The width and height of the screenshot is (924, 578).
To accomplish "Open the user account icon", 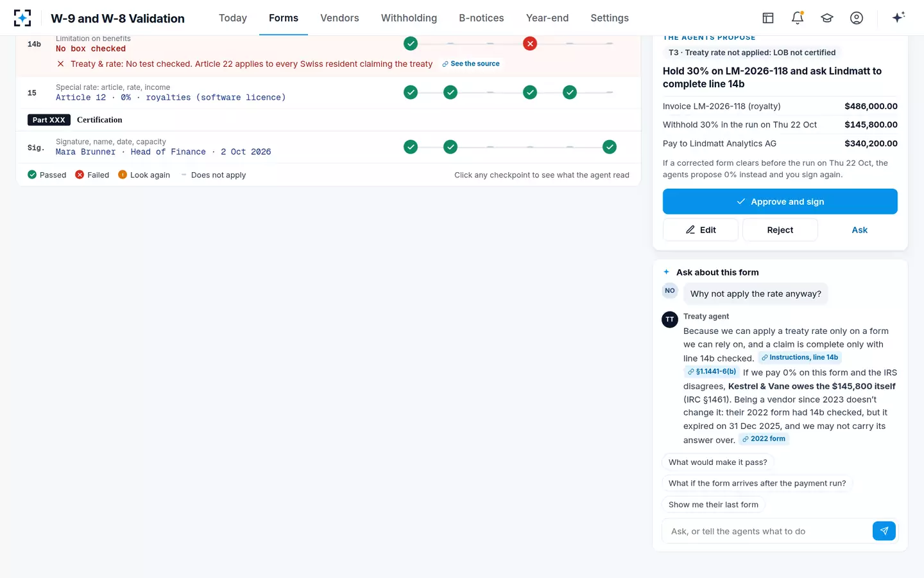I will [x=857, y=18].
